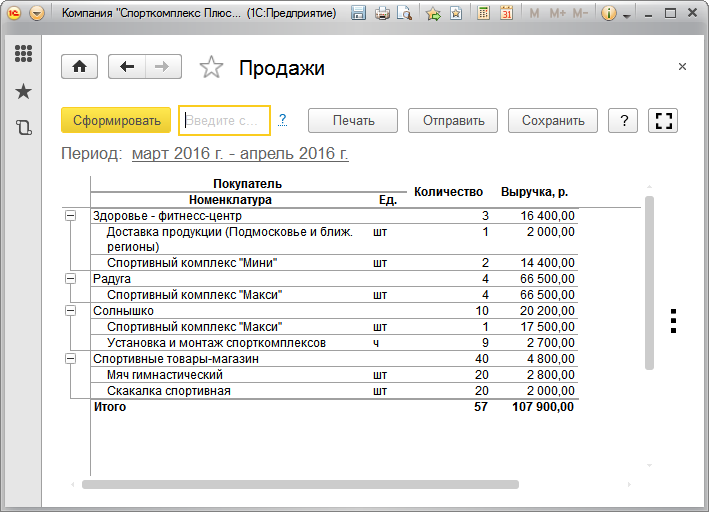This screenshot has width=709, height=512.
Task: Click the Сохранить button
Action: tap(552, 120)
